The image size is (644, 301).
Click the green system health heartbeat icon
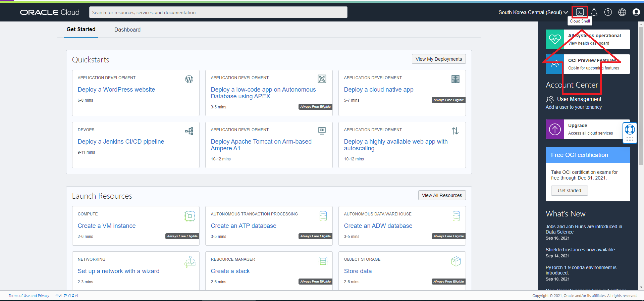coord(555,39)
